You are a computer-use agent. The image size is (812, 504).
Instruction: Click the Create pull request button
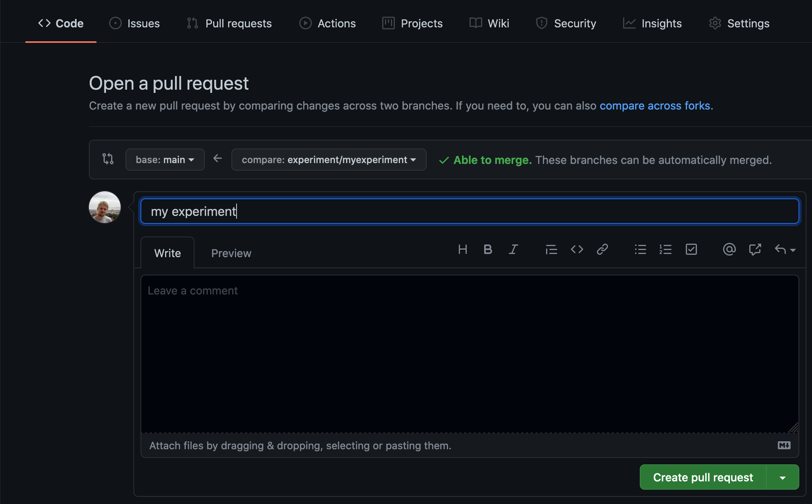[702, 477]
